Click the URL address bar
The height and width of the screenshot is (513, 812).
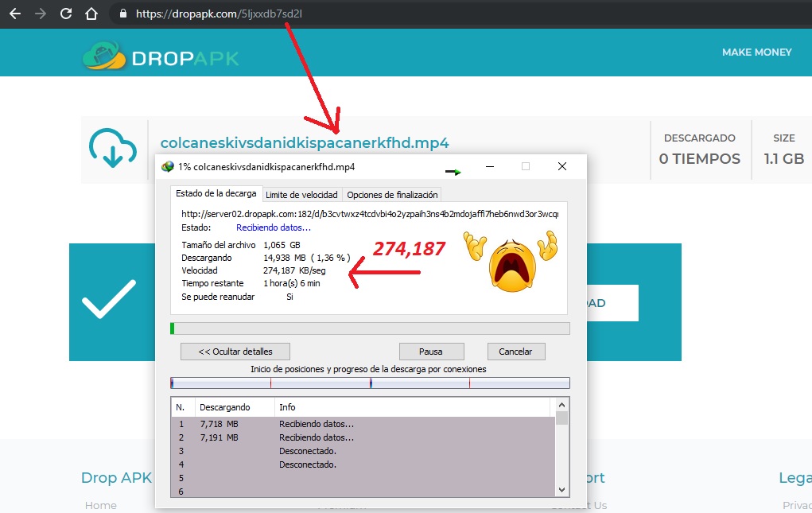456,14
